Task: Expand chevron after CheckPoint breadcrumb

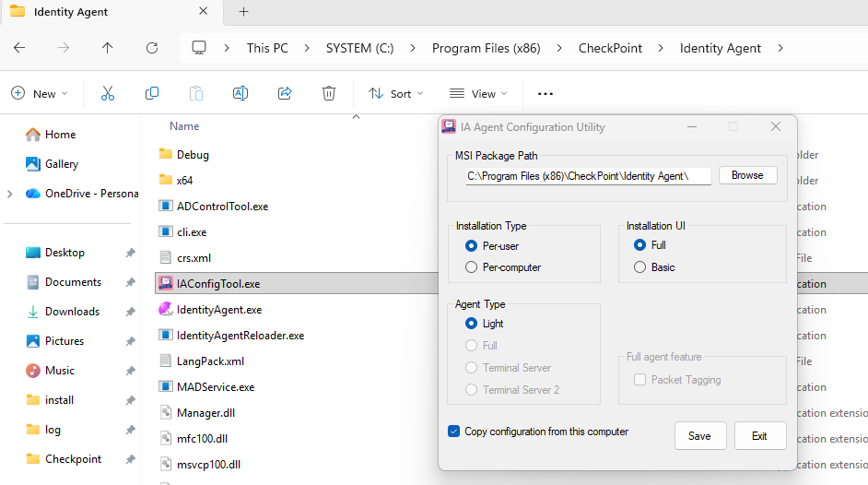Action: (x=661, y=48)
